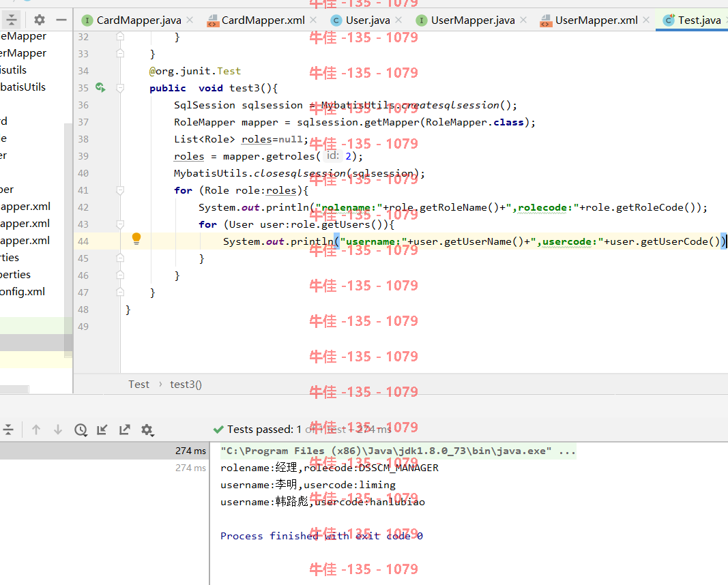Collapse the inner for loop at line 43
Viewport: 728px width, 585px height.
(x=120, y=224)
